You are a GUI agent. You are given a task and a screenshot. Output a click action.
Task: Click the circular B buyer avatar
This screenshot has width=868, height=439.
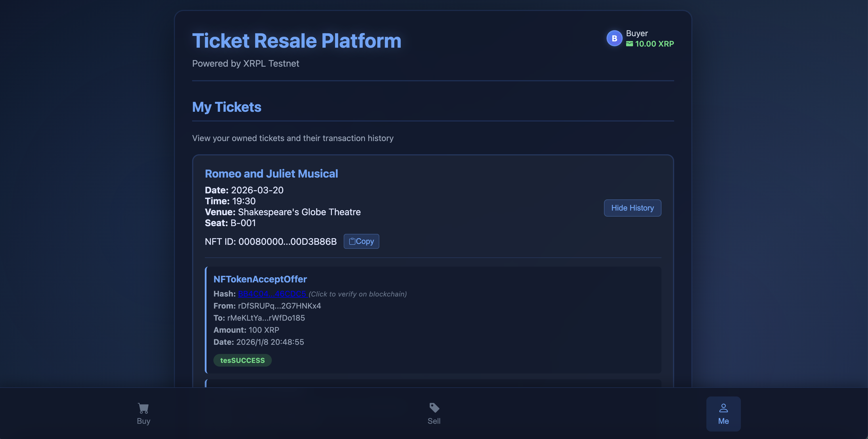point(614,38)
